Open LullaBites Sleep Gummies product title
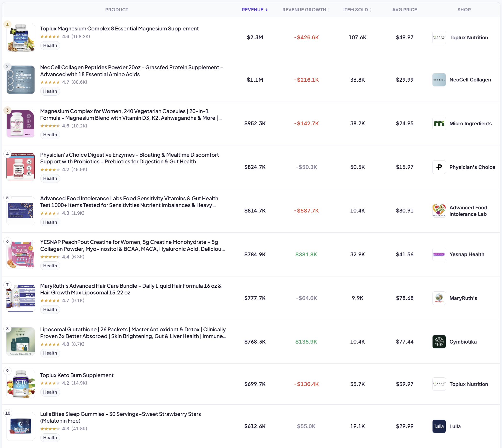Image resolution: width=502 pixels, height=448 pixels. (x=121, y=418)
